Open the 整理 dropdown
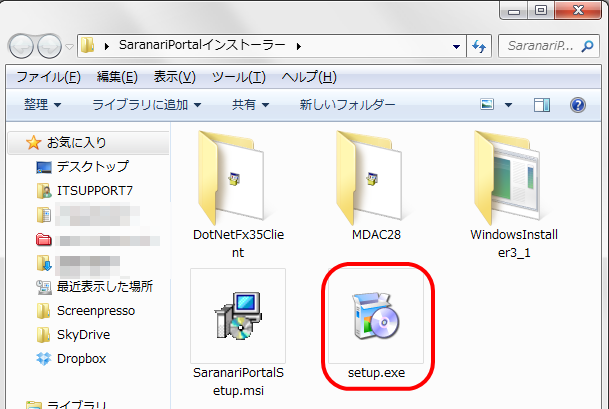The height and width of the screenshot is (409, 609). click(42, 104)
